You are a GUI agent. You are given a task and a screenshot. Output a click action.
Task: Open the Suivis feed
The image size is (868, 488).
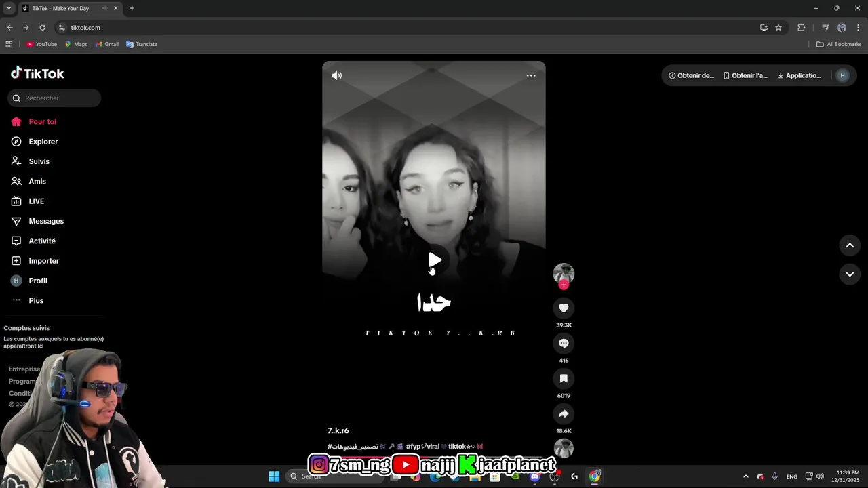tap(31, 161)
